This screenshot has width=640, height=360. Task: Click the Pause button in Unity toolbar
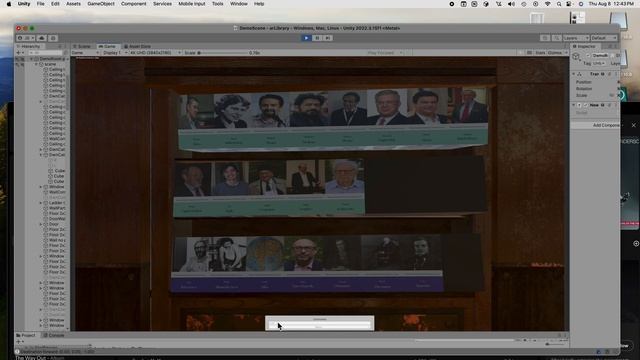317,38
